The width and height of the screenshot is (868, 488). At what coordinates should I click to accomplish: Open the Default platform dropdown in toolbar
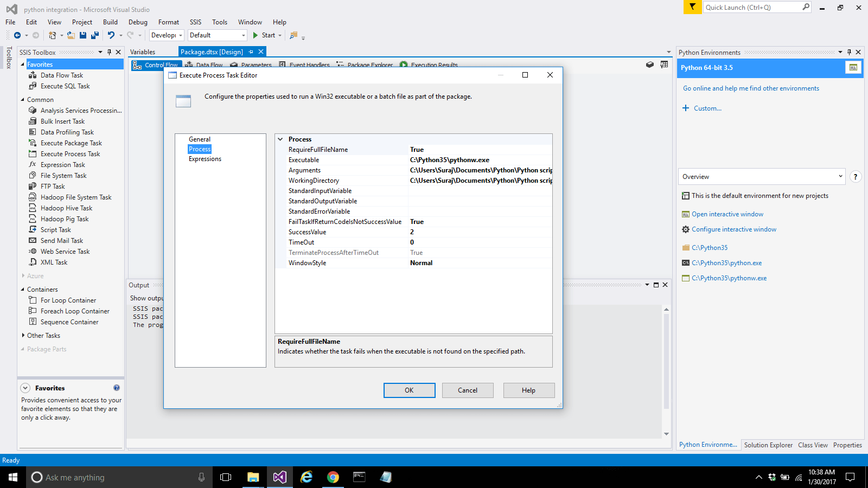click(x=244, y=35)
